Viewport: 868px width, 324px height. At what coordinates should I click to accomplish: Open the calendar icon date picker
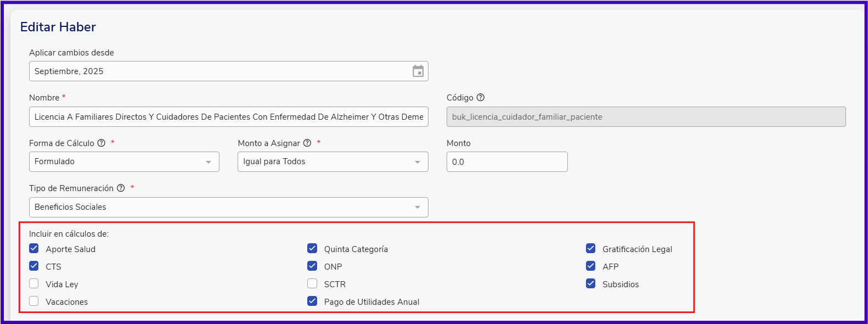[418, 71]
